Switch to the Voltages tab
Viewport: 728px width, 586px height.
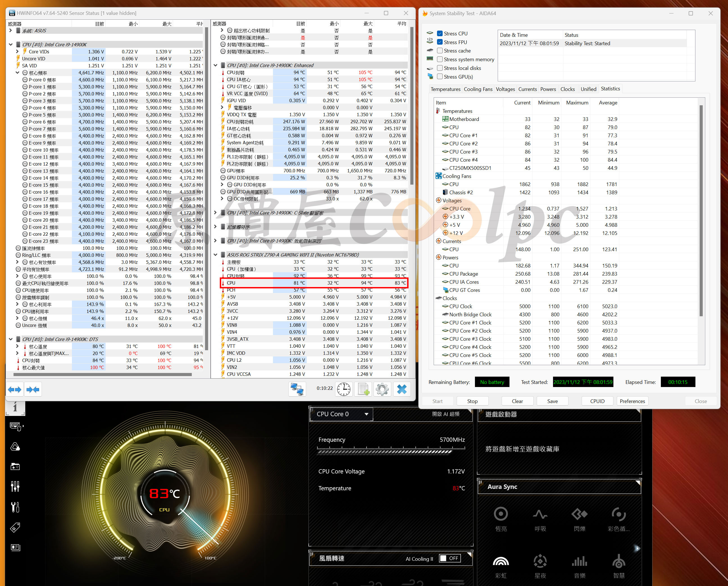point(505,89)
